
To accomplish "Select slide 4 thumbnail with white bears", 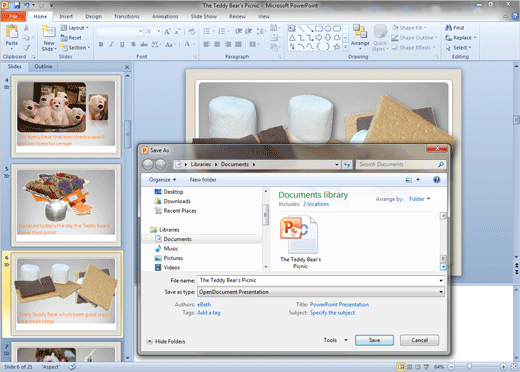I will [66, 116].
